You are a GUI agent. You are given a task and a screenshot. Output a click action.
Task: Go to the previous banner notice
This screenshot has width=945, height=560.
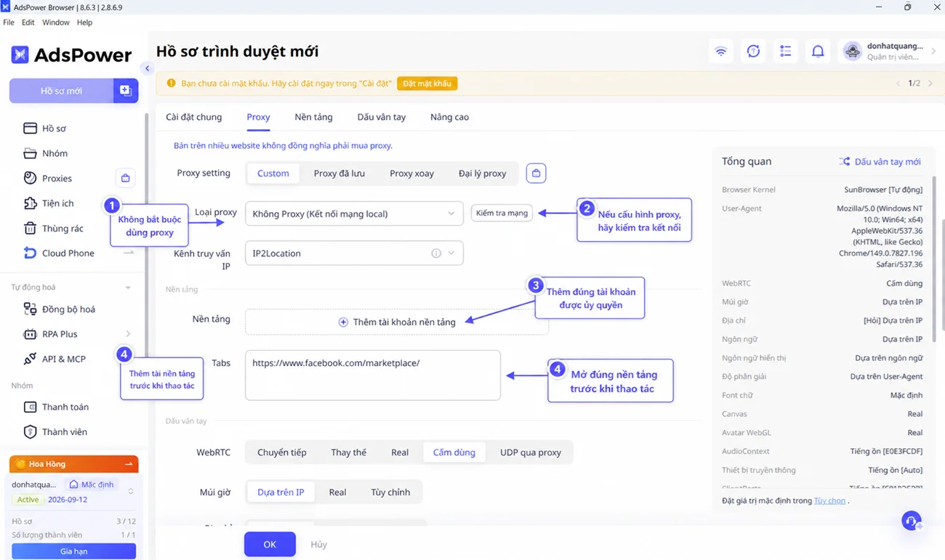898,84
